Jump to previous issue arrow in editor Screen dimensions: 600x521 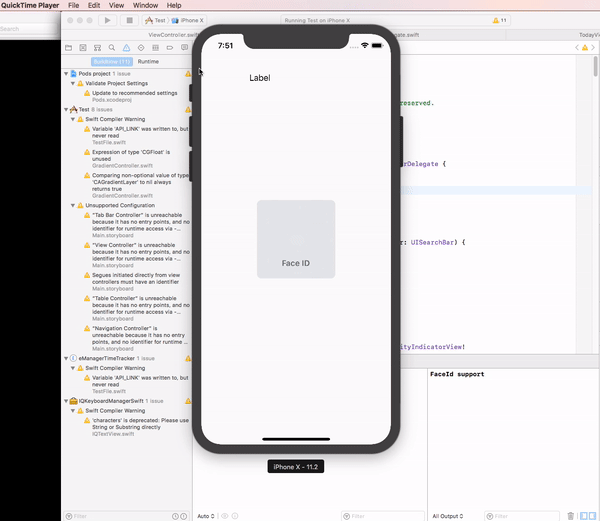click(x=577, y=47)
